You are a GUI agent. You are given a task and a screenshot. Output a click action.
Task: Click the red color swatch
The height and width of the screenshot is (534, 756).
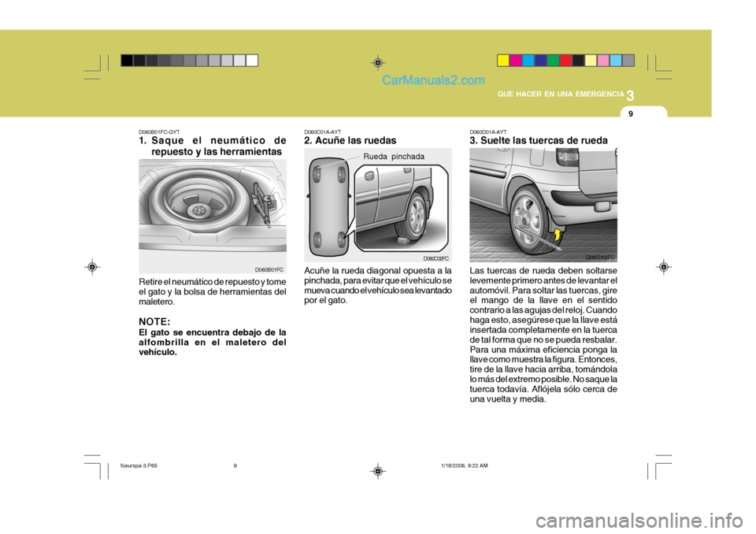(x=566, y=61)
